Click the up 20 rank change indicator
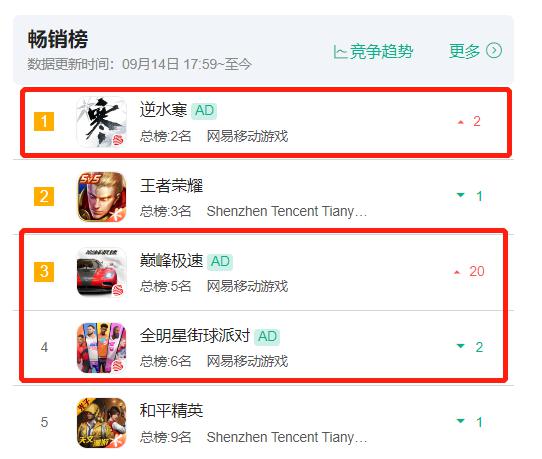 [469, 271]
